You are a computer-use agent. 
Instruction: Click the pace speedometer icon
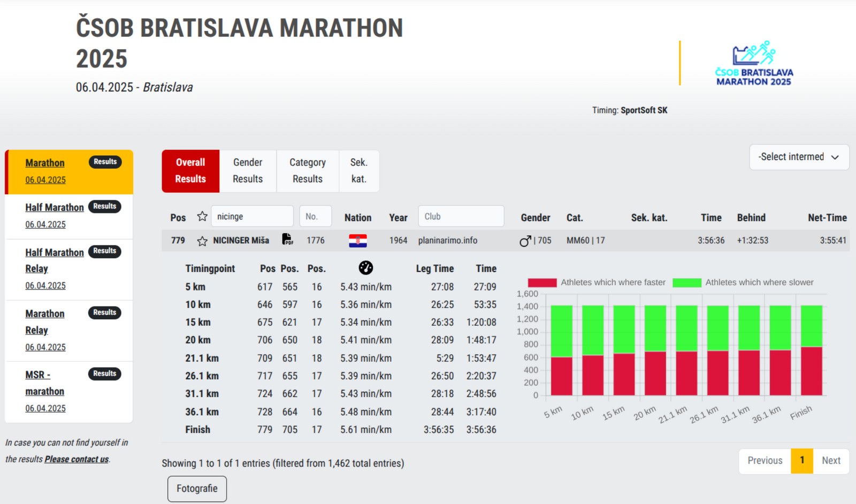tap(366, 268)
